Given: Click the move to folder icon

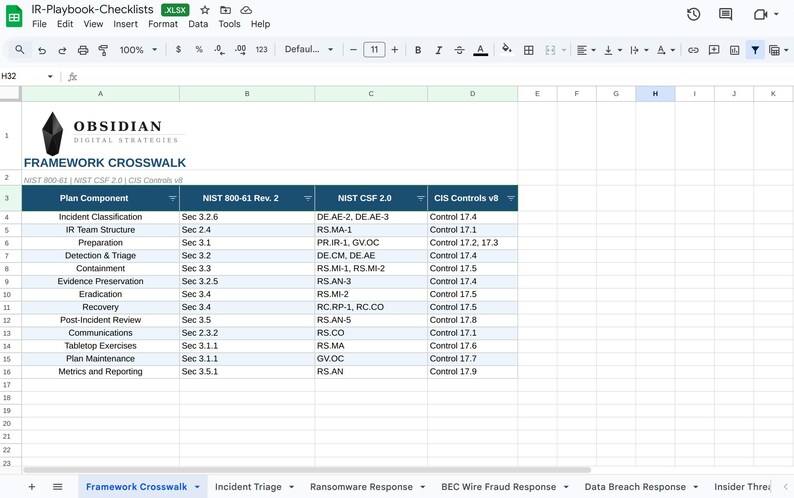Looking at the screenshot, I should [x=225, y=10].
